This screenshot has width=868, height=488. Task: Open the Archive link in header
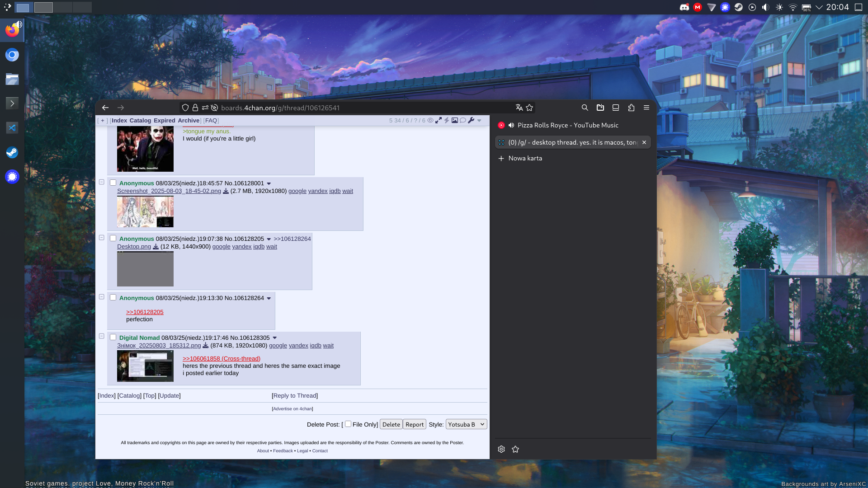point(189,121)
